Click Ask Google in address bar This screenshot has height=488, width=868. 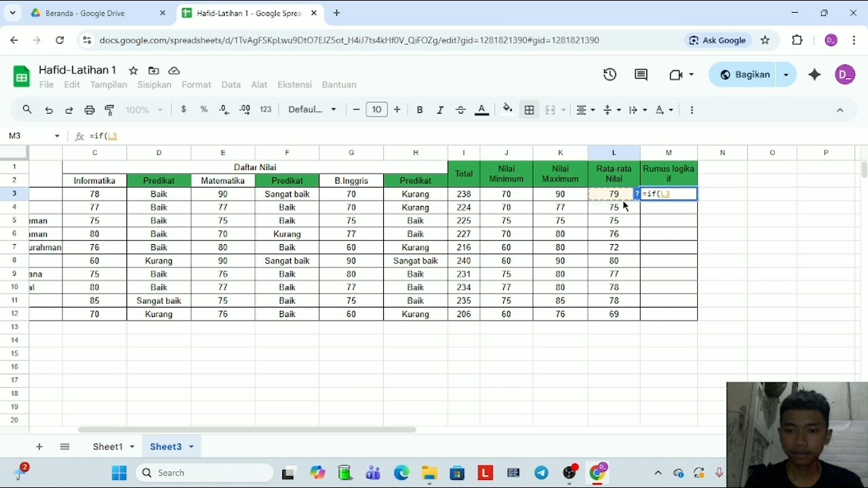(x=717, y=41)
